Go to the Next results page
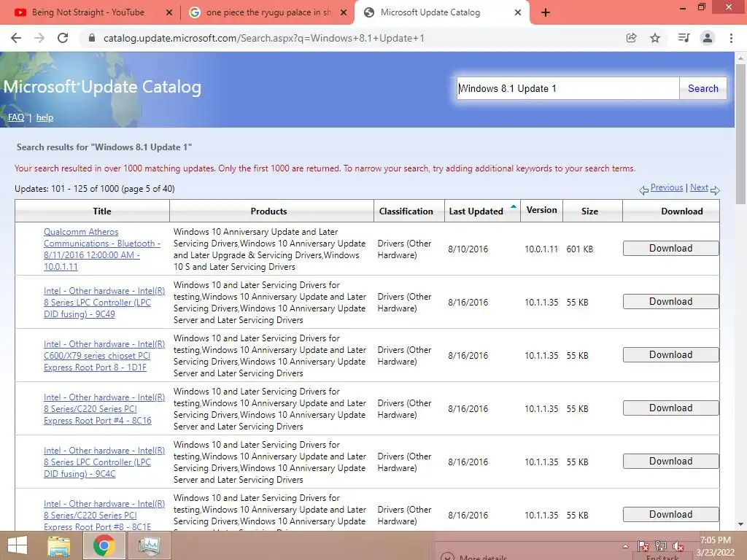Image resolution: width=747 pixels, height=560 pixels. tap(699, 187)
